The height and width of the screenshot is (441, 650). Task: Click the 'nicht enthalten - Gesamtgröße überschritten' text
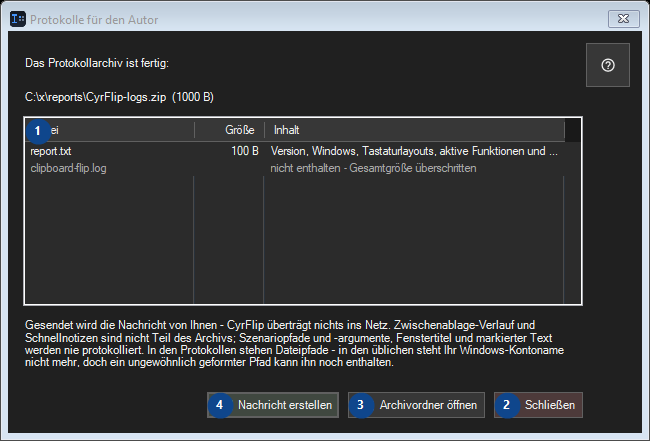373,168
